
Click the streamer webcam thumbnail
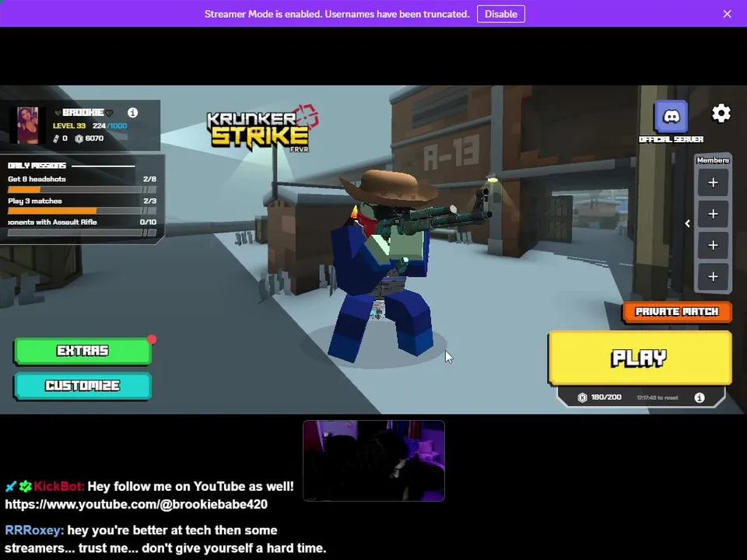coord(373,460)
